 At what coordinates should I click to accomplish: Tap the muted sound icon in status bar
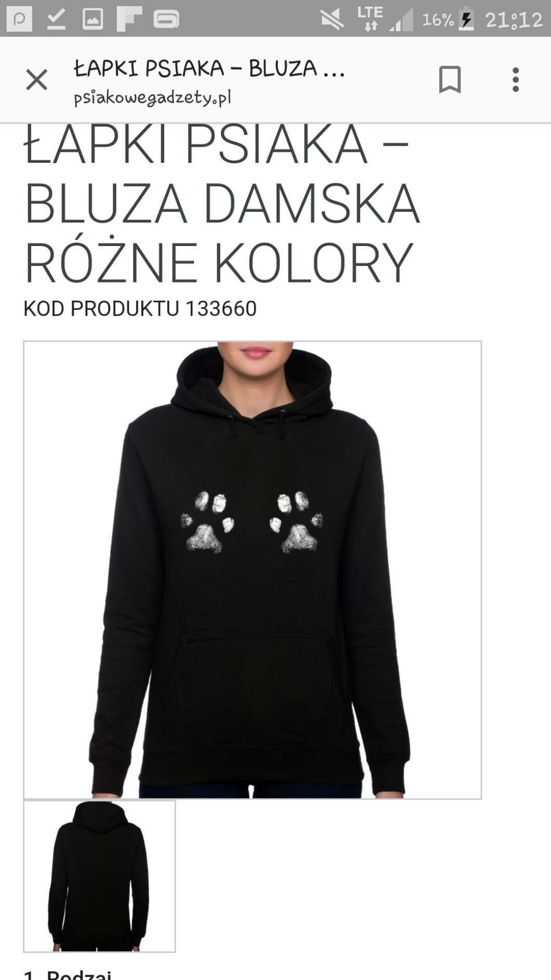click(x=332, y=19)
